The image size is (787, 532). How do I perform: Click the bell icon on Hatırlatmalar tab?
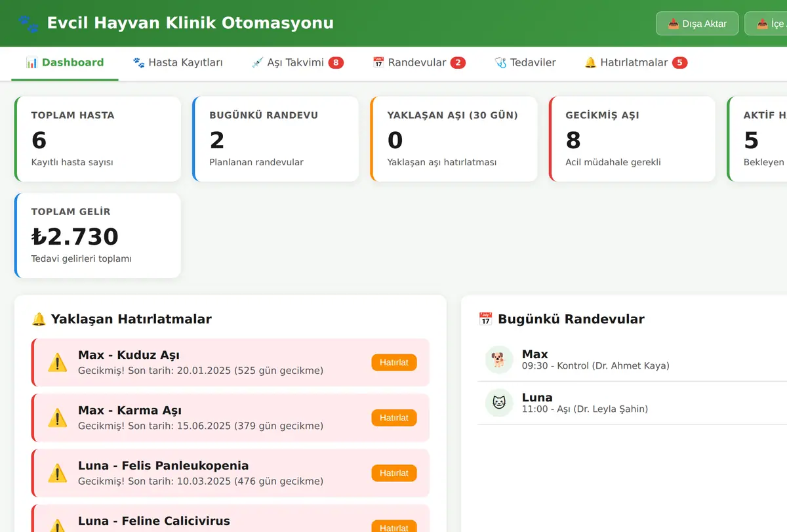point(590,63)
